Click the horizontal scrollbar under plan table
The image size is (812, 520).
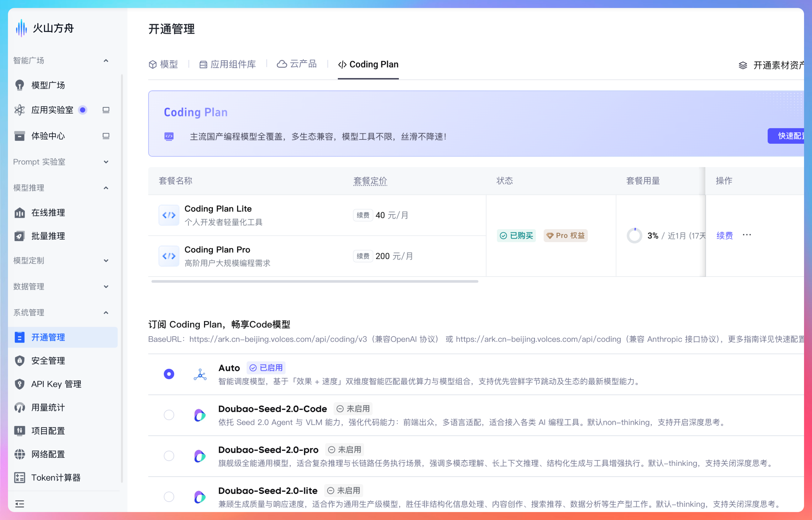click(x=314, y=281)
